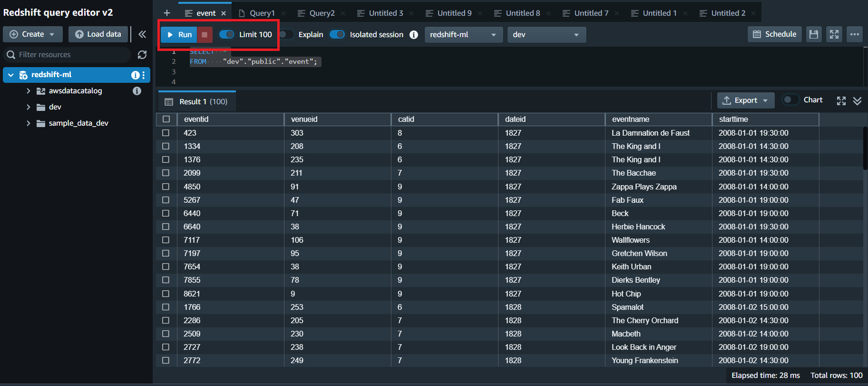The image size is (868, 386).
Task: Sort by the venueid column header
Action: [x=337, y=119]
